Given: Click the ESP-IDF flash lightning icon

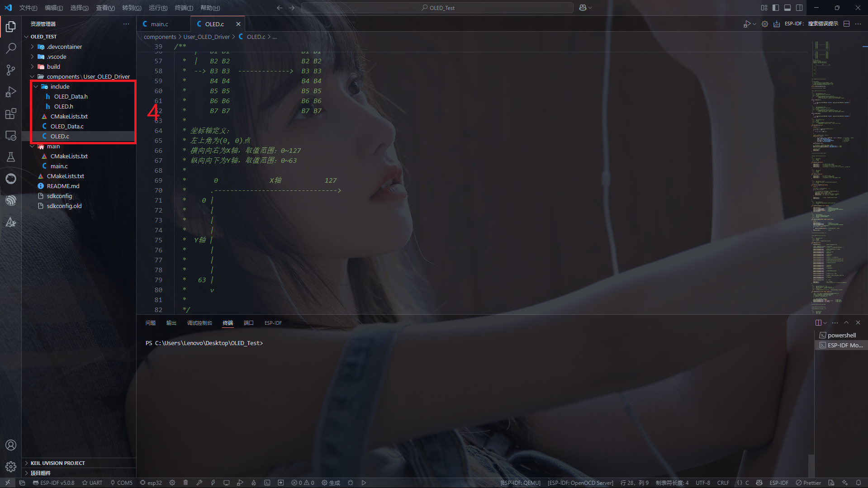Looking at the screenshot, I should coord(213,483).
